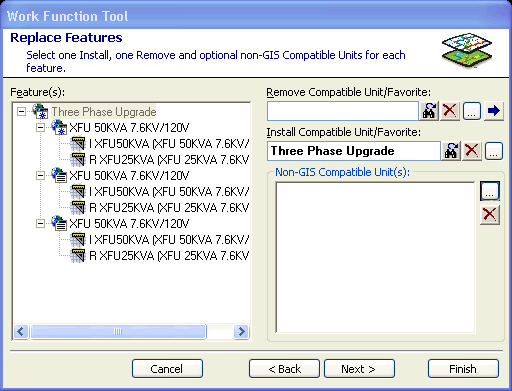The width and height of the screenshot is (512, 391).
Task: Delete Non-GIS Compatible Unit with red X
Action: click(x=490, y=214)
